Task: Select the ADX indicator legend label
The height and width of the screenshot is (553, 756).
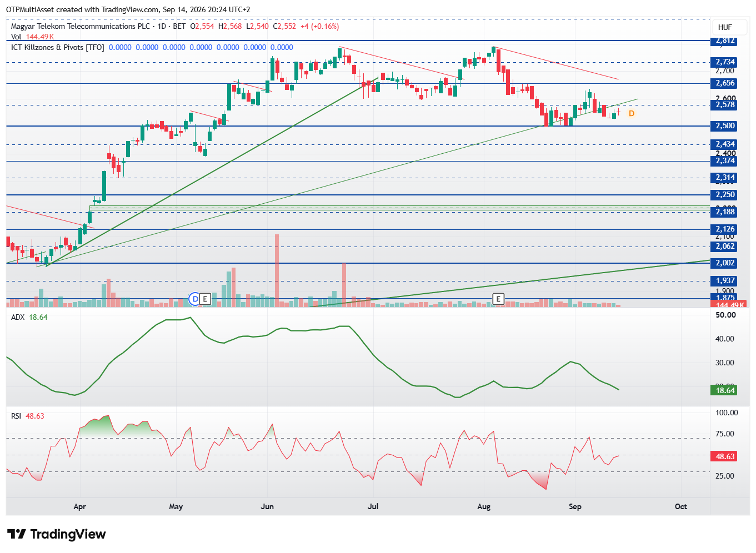Action: point(18,317)
